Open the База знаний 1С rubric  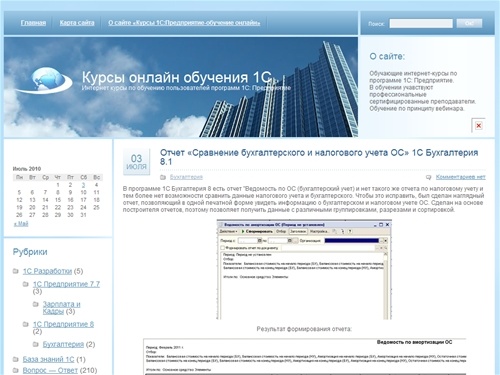pyautogui.click(x=48, y=359)
